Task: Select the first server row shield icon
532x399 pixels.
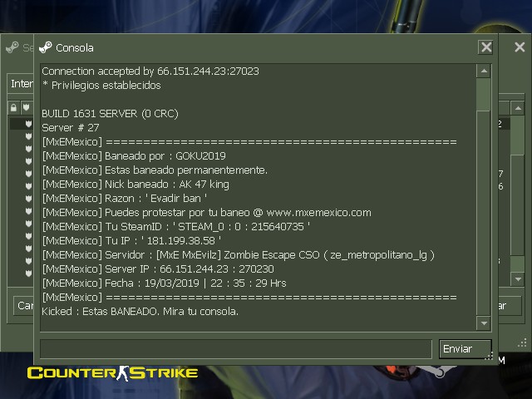Action: point(29,124)
